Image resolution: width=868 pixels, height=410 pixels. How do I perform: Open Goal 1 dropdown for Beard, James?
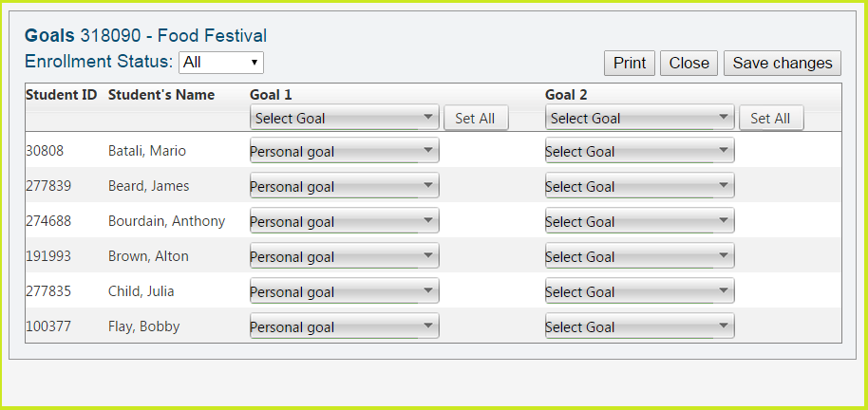[344, 187]
